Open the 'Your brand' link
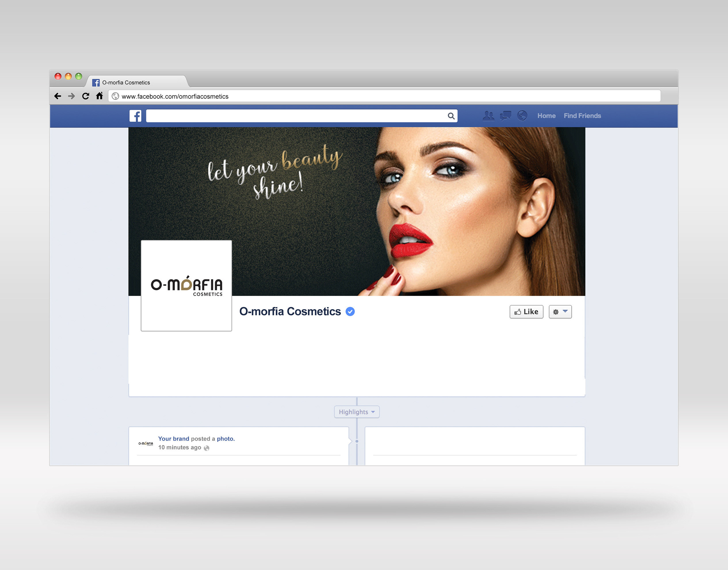Image resolution: width=728 pixels, height=570 pixels. pos(173,438)
